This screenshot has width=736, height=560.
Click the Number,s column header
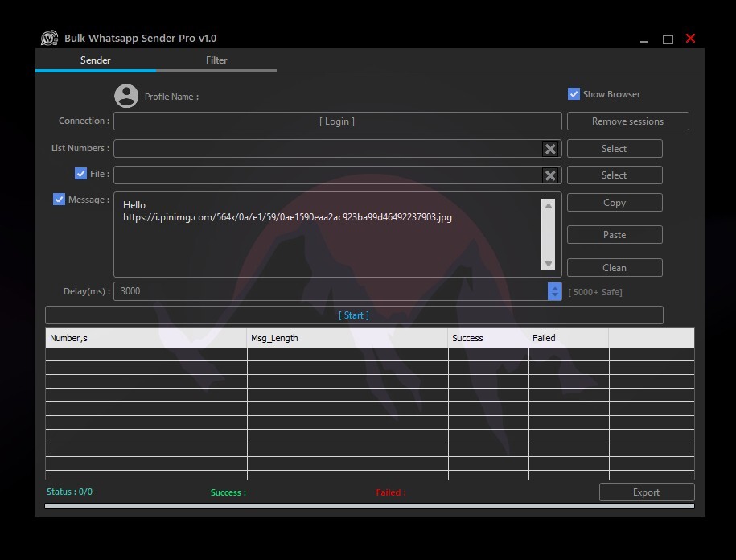tap(146, 338)
